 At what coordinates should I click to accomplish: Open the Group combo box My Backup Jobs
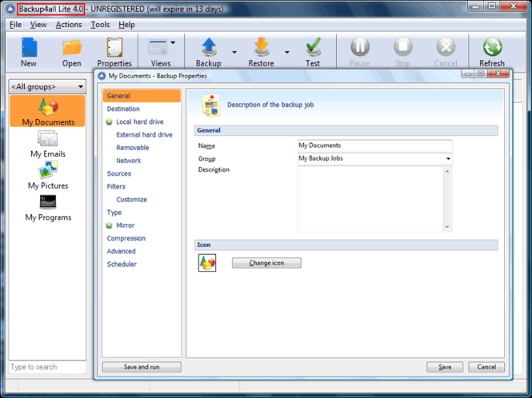click(374, 158)
